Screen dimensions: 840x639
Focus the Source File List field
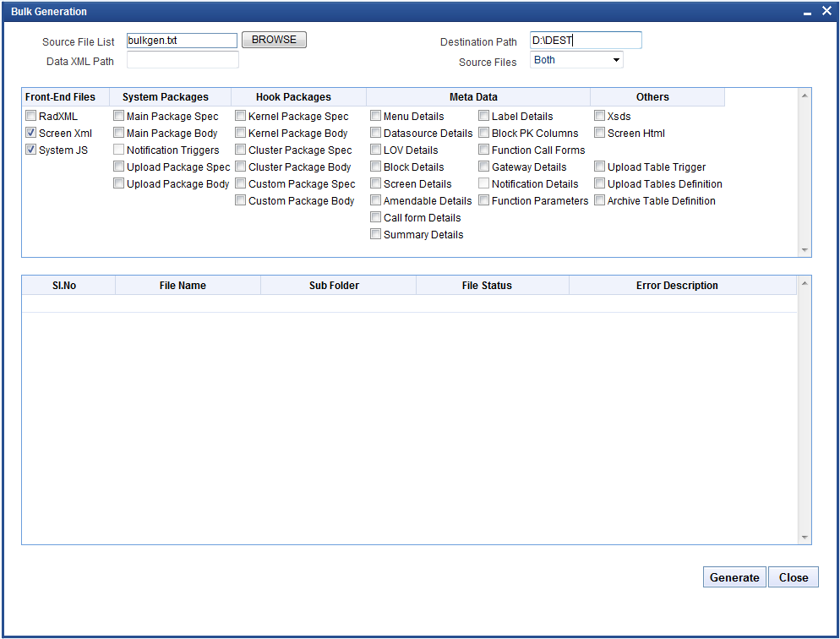tap(183, 41)
